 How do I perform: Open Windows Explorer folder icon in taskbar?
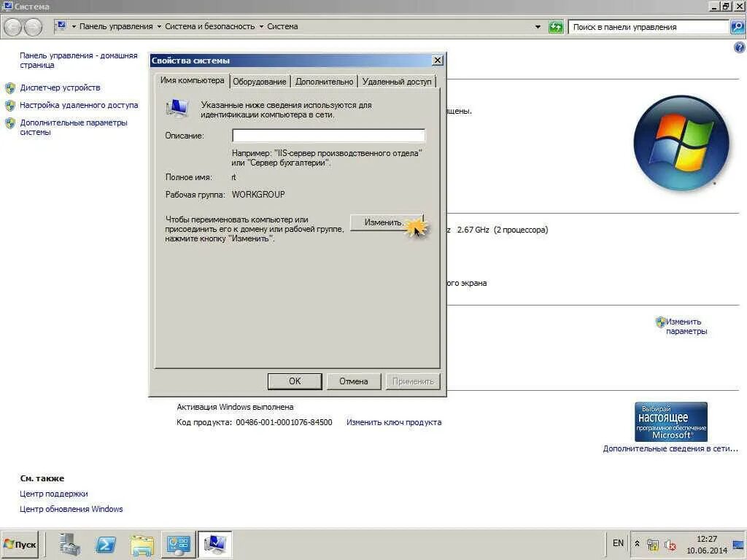tap(142, 545)
